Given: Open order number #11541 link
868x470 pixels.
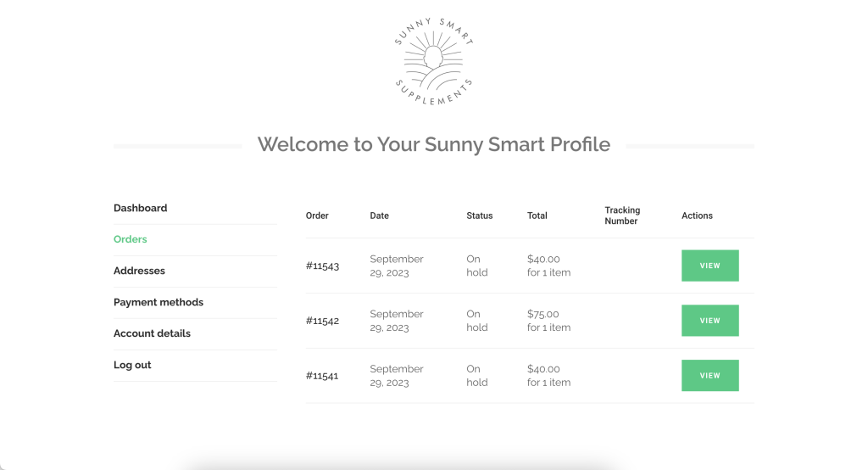Looking at the screenshot, I should coord(321,376).
